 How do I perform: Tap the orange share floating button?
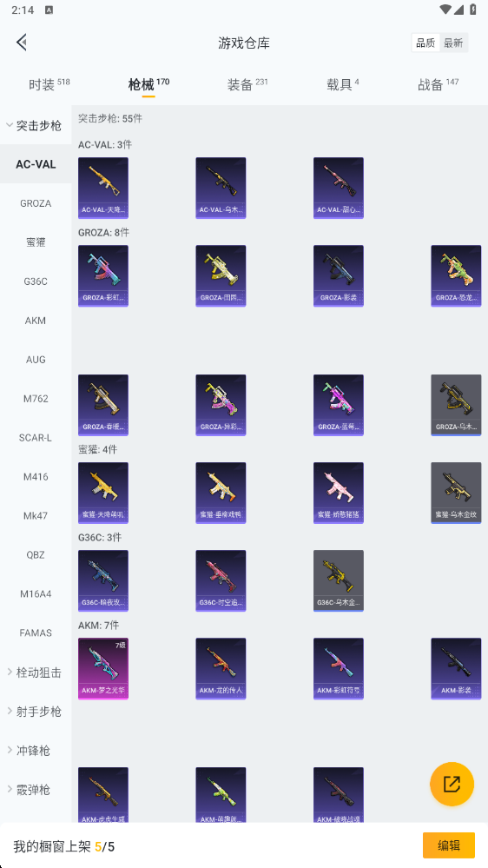[x=452, y=784]
